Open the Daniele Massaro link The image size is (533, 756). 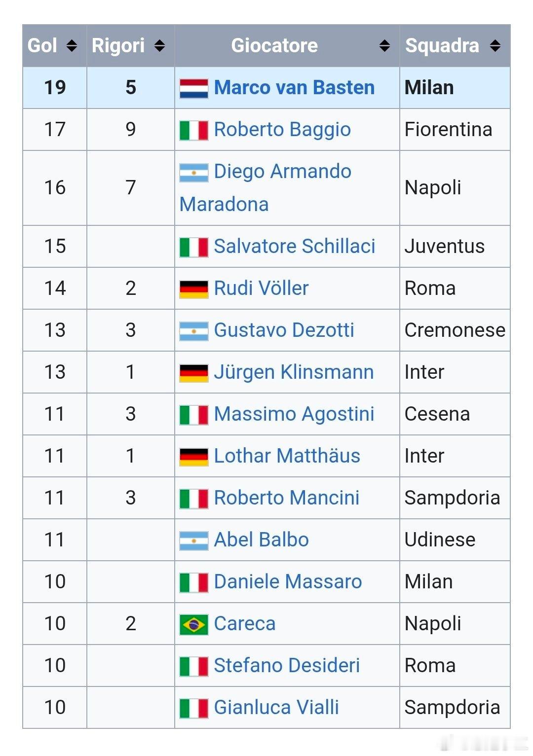coord(288,581)
